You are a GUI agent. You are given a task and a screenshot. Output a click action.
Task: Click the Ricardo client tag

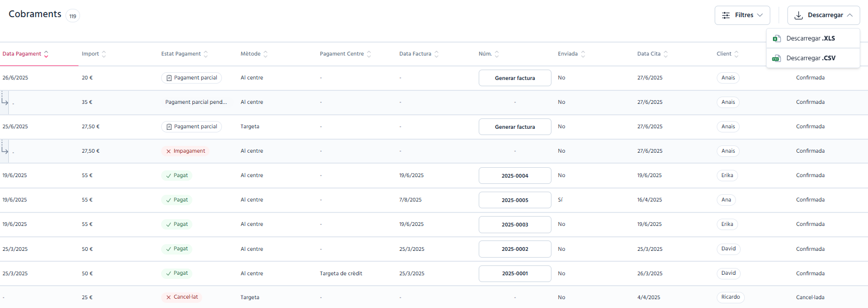[x=731, y=297]
